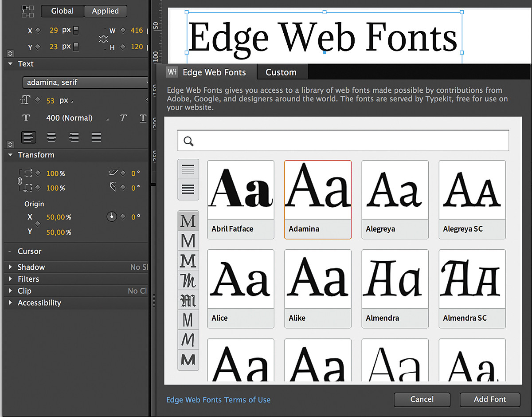Screen dimensions: 532x417
Task: Click the rotation dial control
Action: 112,217
